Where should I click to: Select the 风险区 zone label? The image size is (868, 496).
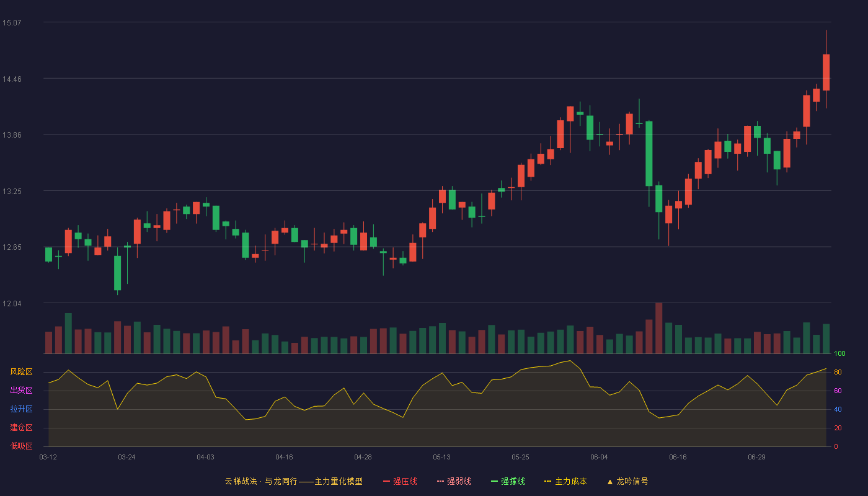click(x=21, y=372)
